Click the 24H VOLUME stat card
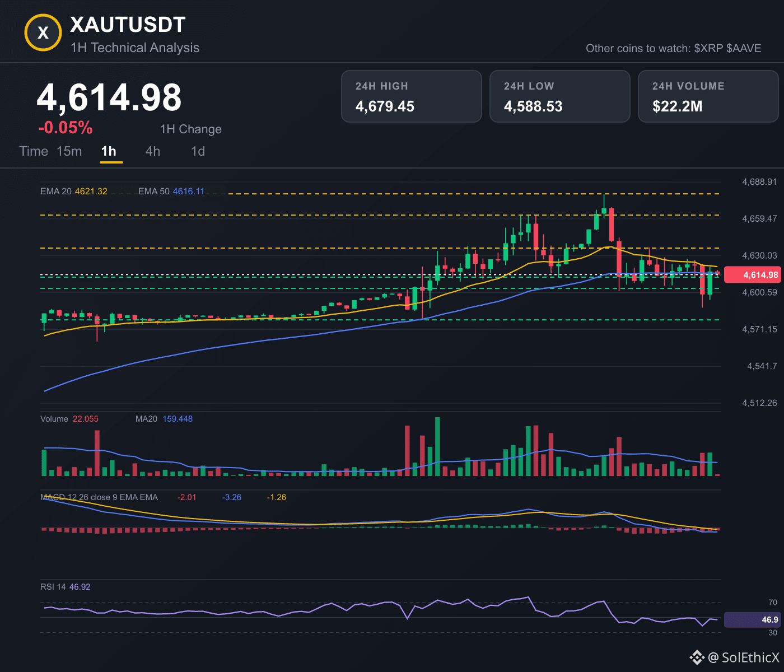 (708, 96)
